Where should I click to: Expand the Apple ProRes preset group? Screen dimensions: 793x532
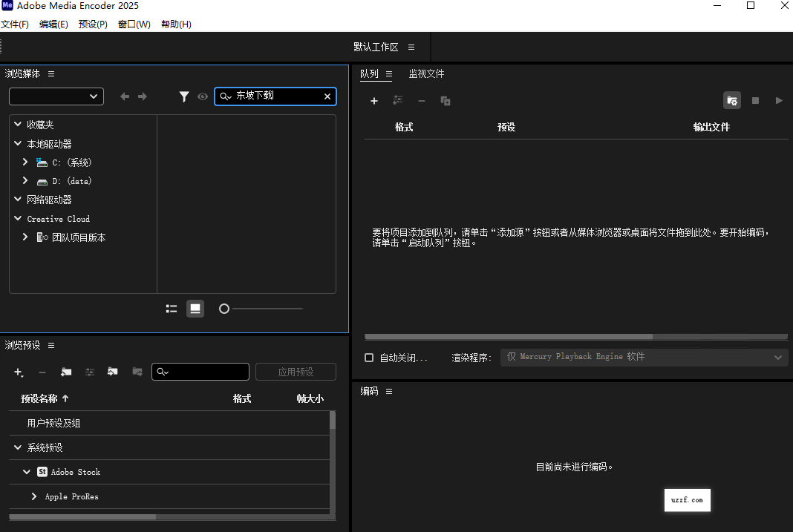(x=33, y=496)
